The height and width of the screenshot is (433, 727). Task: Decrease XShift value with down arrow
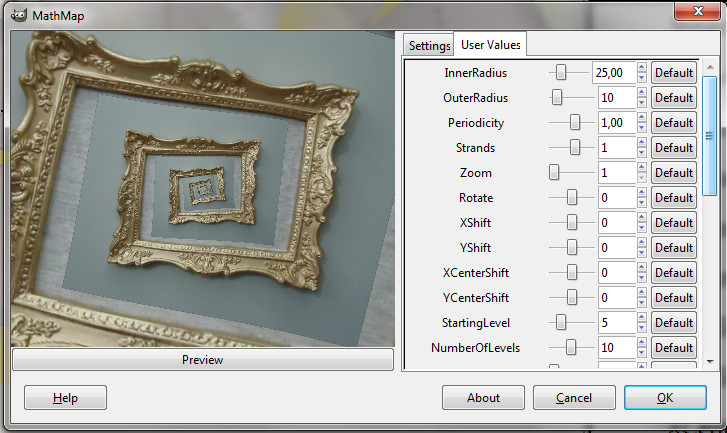click(642, 228)
